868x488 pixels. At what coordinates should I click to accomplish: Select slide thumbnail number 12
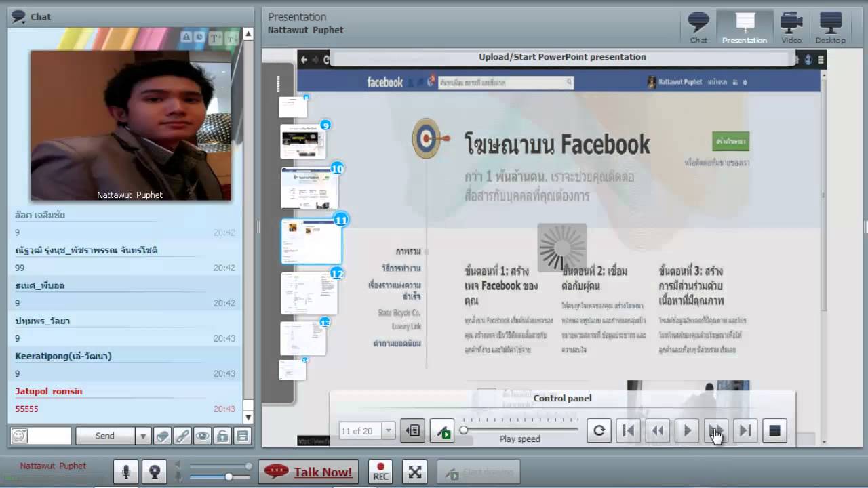[309, 293]
